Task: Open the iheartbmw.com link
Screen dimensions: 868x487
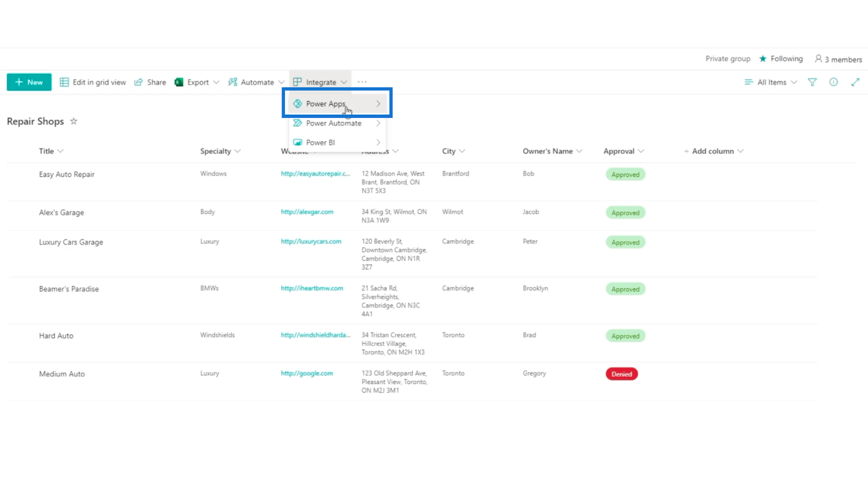Action: tap(312, 288)
